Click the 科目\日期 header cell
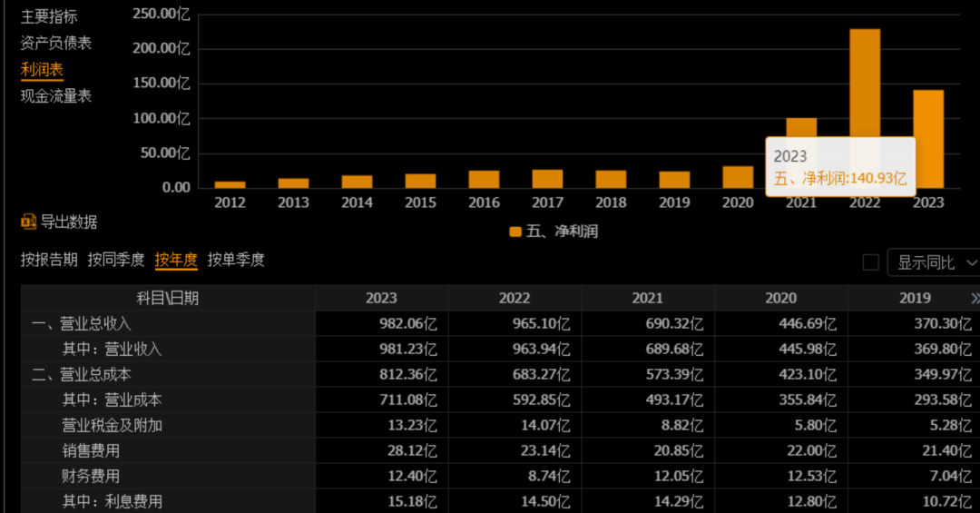This screenshot has height=513, width=980. 168,299
